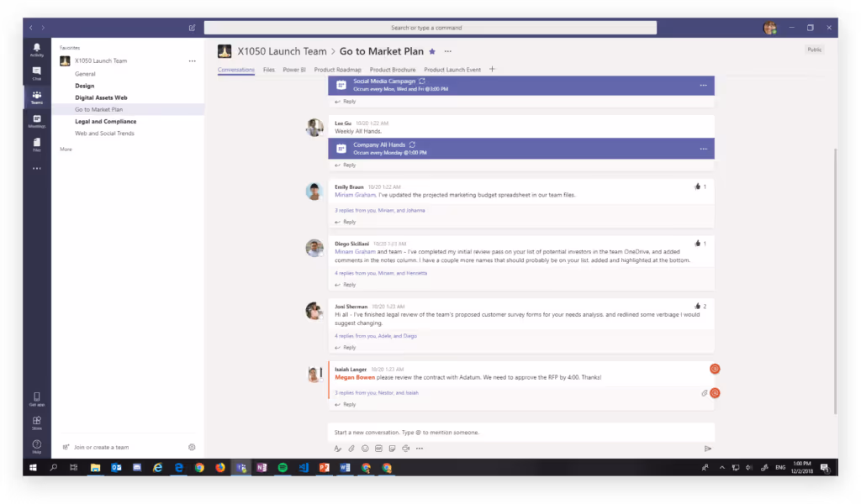
Task: Go forward with the right navigation arrow
Action: (43, 28)
